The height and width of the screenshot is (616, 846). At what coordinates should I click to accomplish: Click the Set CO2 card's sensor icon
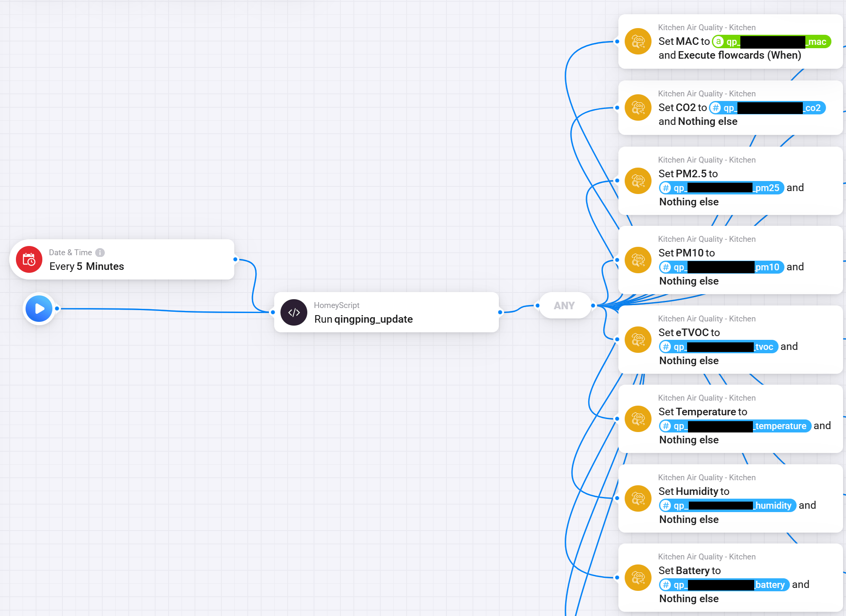pyautogui.click(x=638, y=108)
